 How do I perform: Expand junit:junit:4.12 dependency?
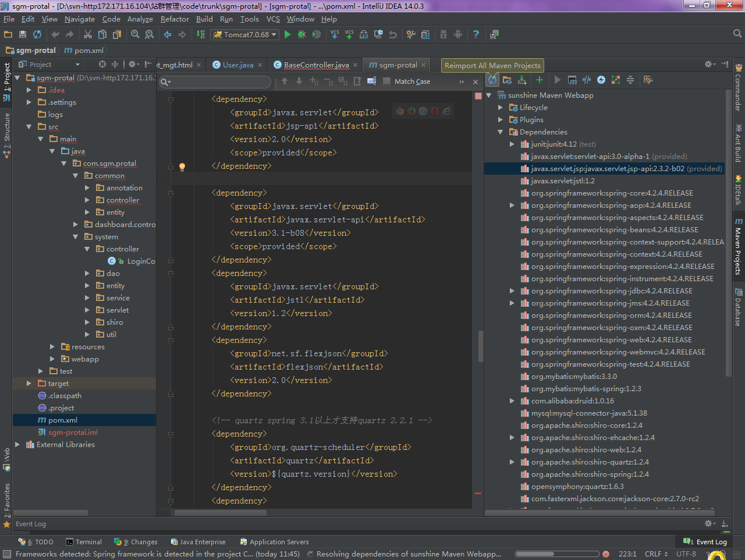512,144
